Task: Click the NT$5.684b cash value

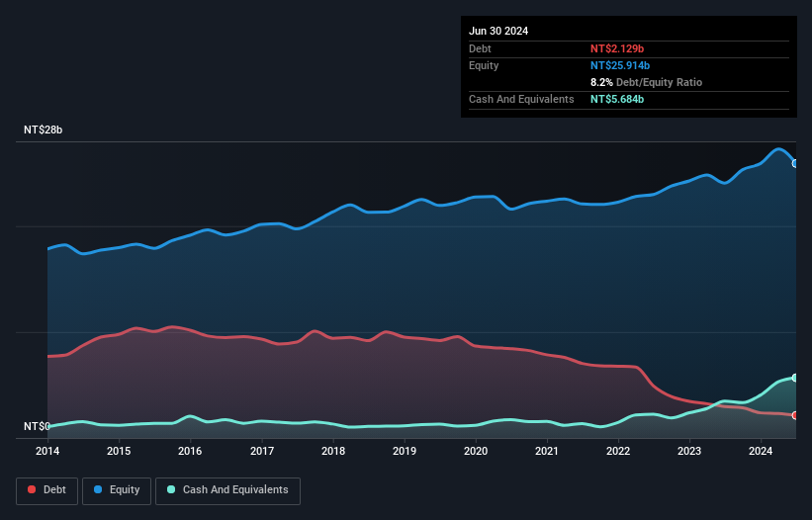Action: point(617,99)
